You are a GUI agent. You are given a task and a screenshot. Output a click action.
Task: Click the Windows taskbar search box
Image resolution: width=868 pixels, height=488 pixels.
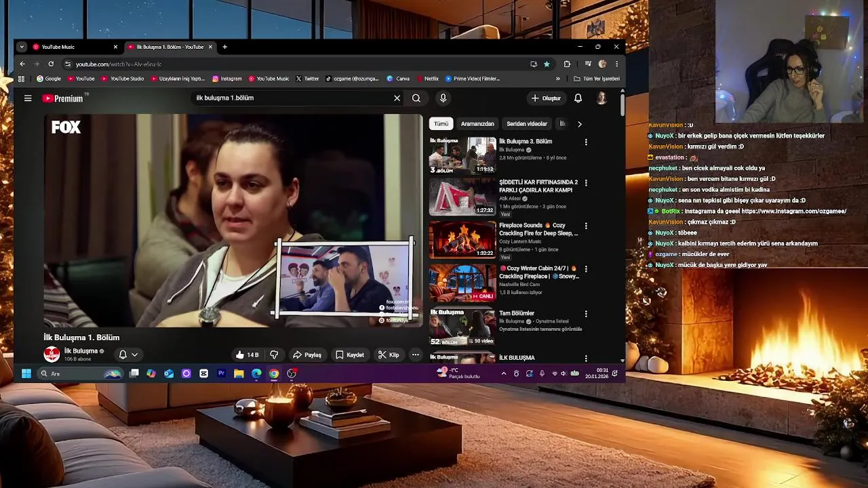tap(80, 373)
